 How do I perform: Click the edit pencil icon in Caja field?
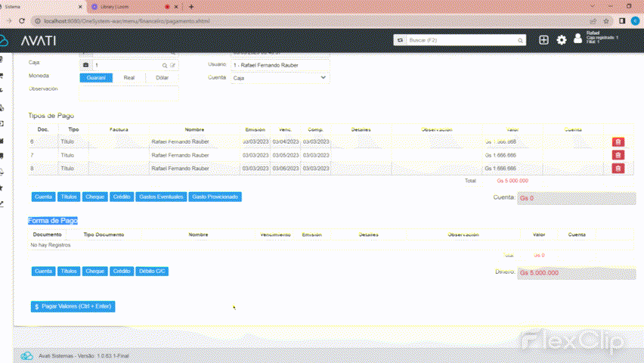pyautogui.click(x=172, y=66)
